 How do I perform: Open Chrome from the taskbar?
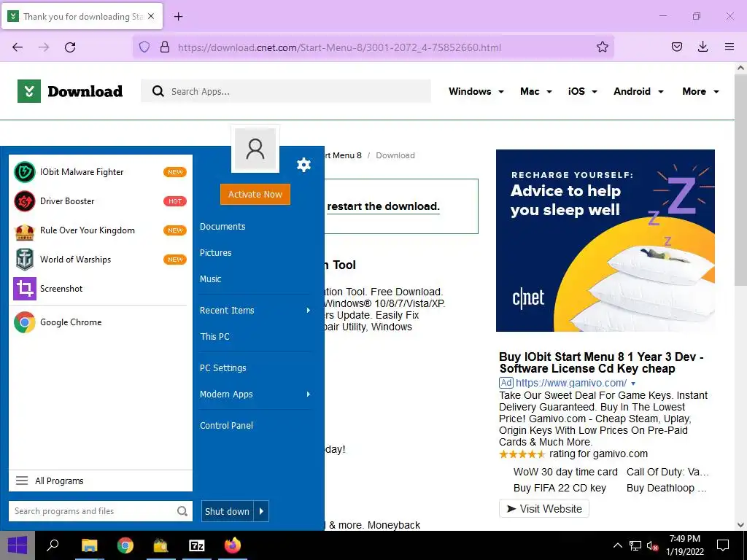[125, 545]
